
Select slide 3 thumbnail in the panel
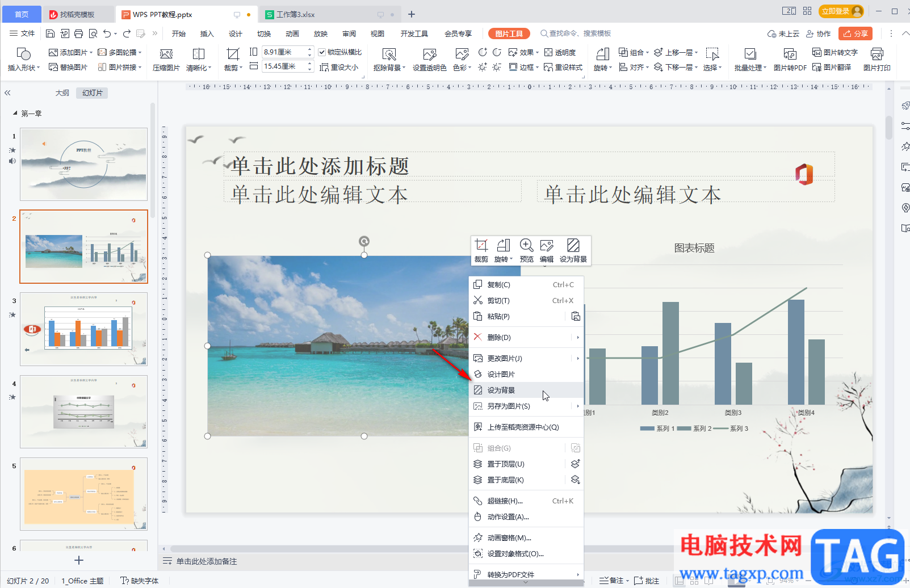click(x=83, y=329)
